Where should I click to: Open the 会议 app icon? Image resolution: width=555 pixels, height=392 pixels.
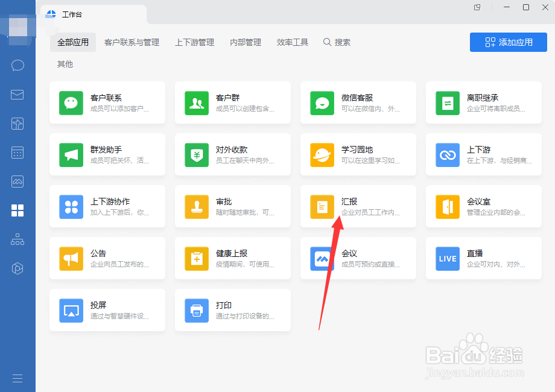322,259
